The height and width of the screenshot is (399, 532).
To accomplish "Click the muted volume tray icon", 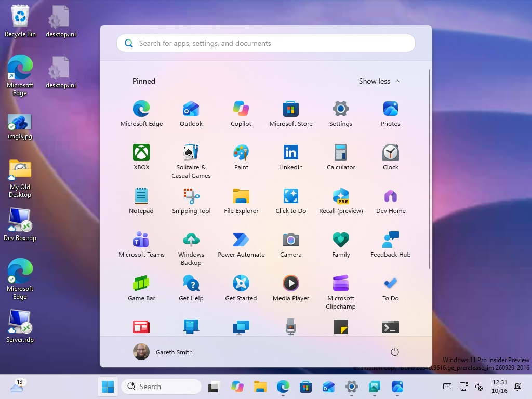I will pyautogui.click(x=479, y=387).
